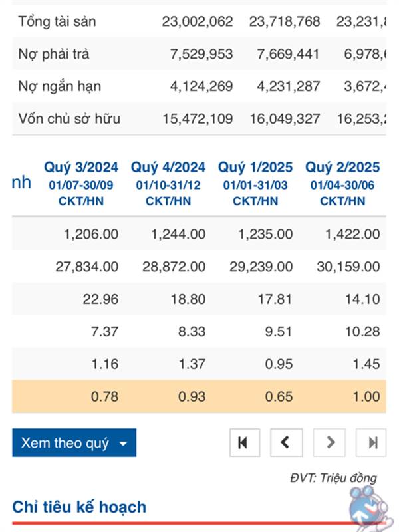Screen dimensions: 399x532
Task: Jump to the last quarter page
Action: click(x=372, y=442)
